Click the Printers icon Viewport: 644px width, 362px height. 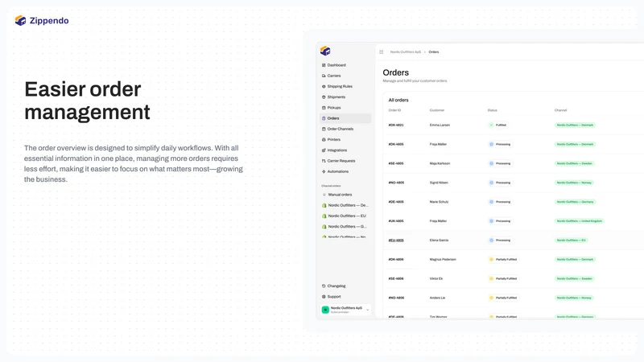pos(324,140)
